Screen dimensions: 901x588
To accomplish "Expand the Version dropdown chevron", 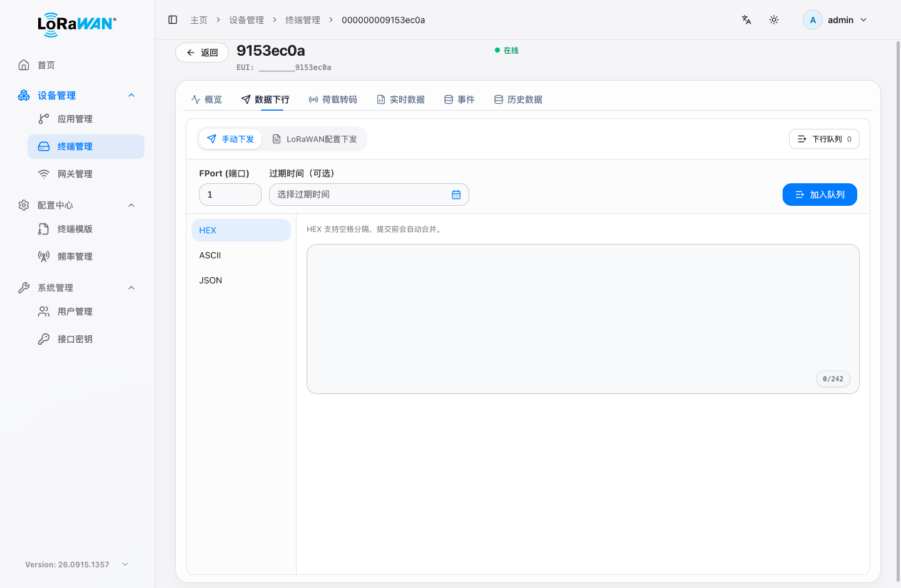I will pyautogui.click(x=125, y=564).
